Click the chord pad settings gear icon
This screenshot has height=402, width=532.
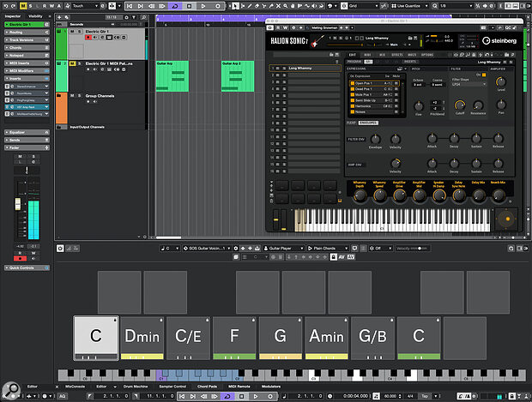pos(236,248)
